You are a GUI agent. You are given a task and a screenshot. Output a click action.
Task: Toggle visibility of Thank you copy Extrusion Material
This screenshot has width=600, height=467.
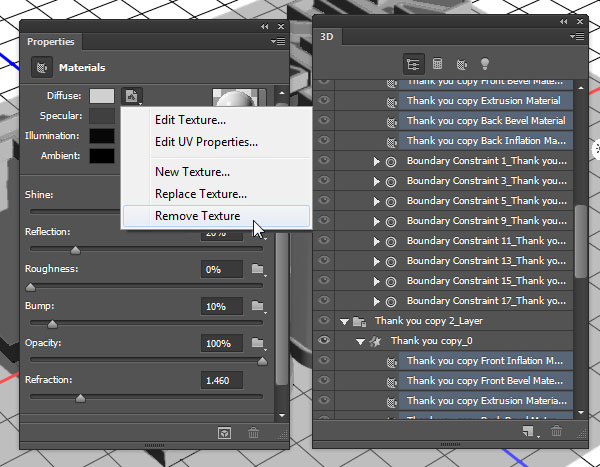[324, 100]
